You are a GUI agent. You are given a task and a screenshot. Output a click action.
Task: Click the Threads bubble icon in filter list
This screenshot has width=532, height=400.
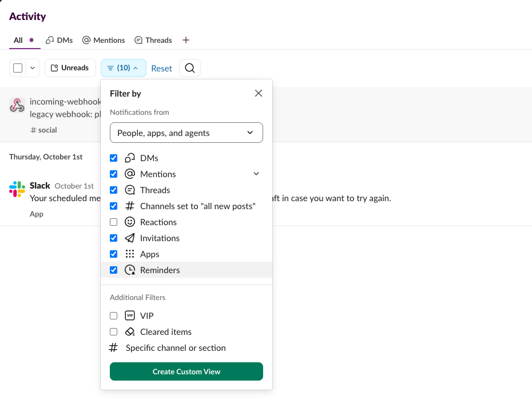(x=130, y=190)
